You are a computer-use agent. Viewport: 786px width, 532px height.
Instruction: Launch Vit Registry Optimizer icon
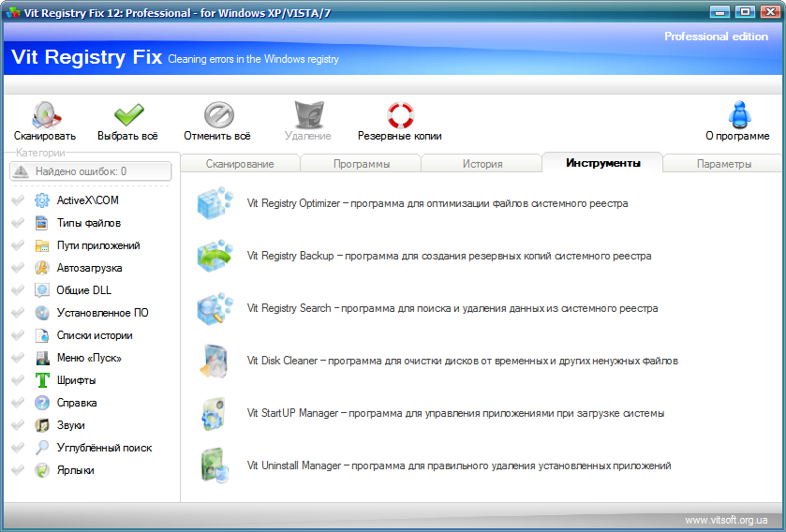(215, 203)
